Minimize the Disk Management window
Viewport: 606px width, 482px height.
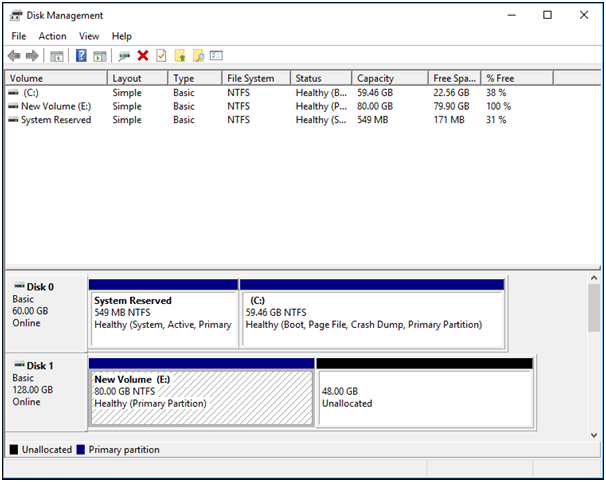click(x=511, y=15)
